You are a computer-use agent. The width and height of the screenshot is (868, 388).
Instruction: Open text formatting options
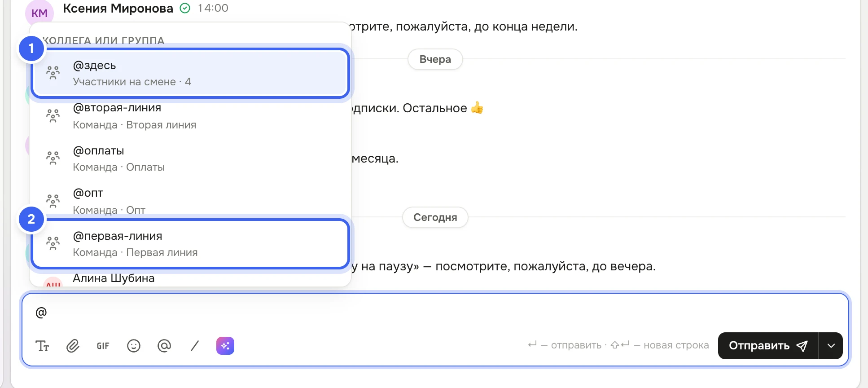(x=42, y=346)
